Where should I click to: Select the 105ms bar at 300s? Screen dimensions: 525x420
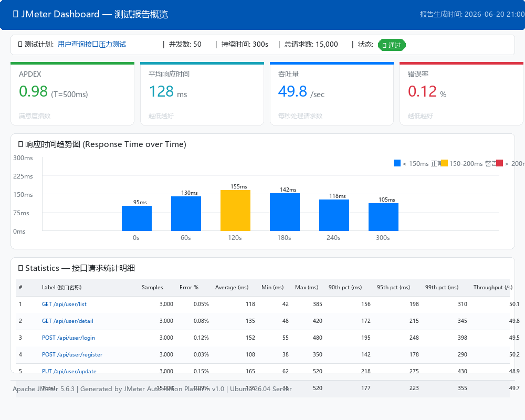pyautogui.click(x=383, y=217)
